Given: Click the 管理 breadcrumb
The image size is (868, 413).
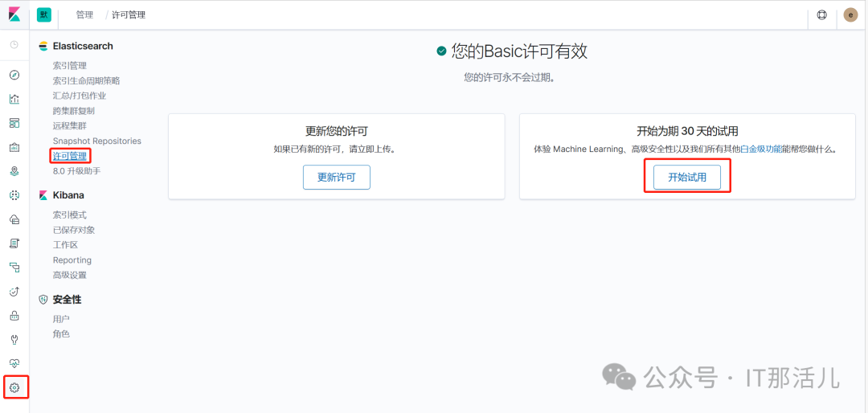Looking at the screenshot, I should tap(84, 15).
